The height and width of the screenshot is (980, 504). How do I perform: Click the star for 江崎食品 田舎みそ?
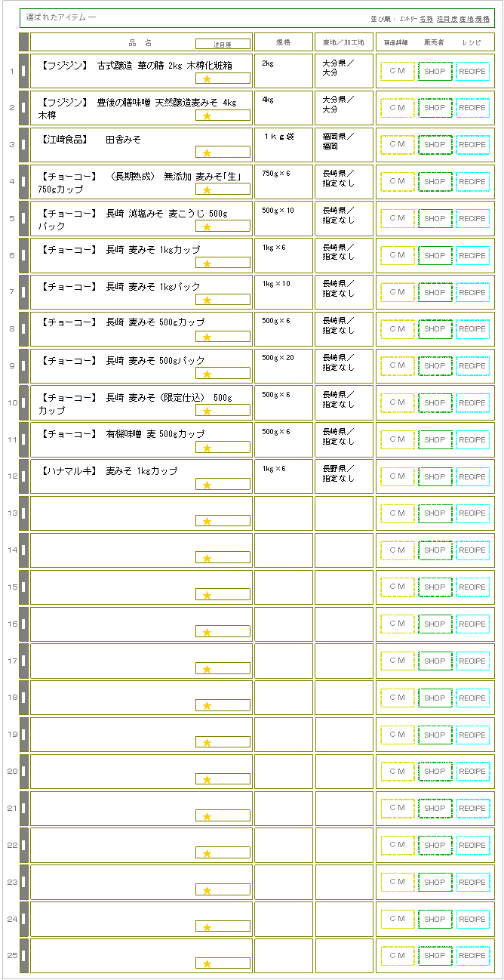(207, 153)
